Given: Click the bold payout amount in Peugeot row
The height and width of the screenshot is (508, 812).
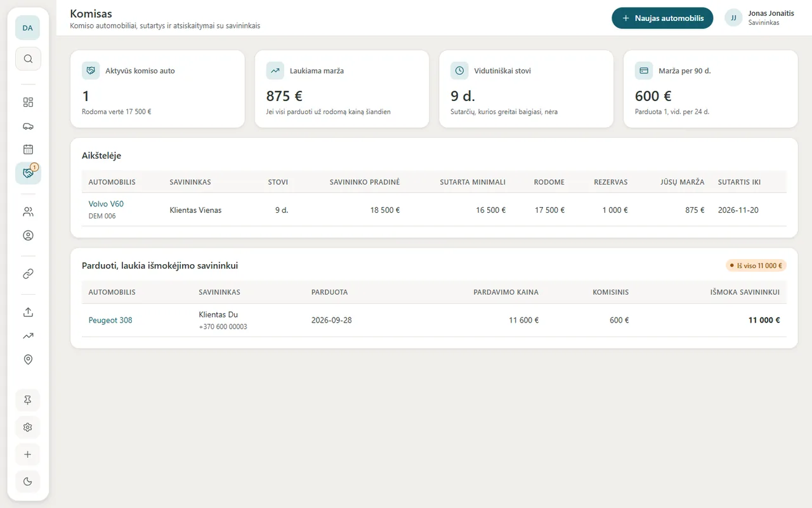Looking at the screenshot, I should [764, 320].
